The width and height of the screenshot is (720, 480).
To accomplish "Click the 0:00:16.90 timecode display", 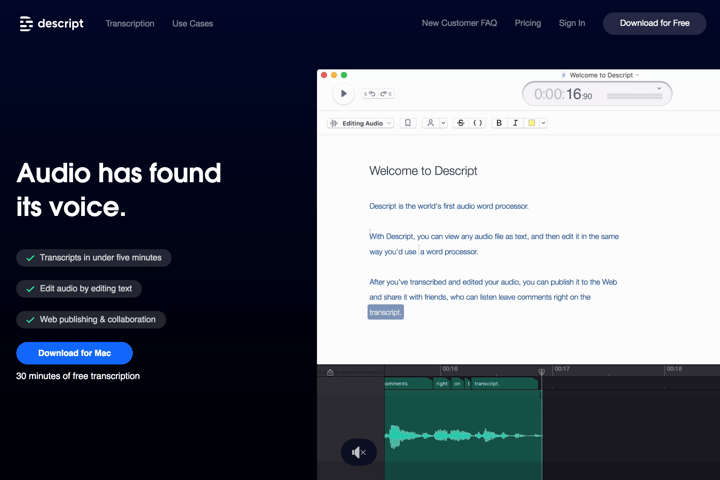I will (563, 94).
